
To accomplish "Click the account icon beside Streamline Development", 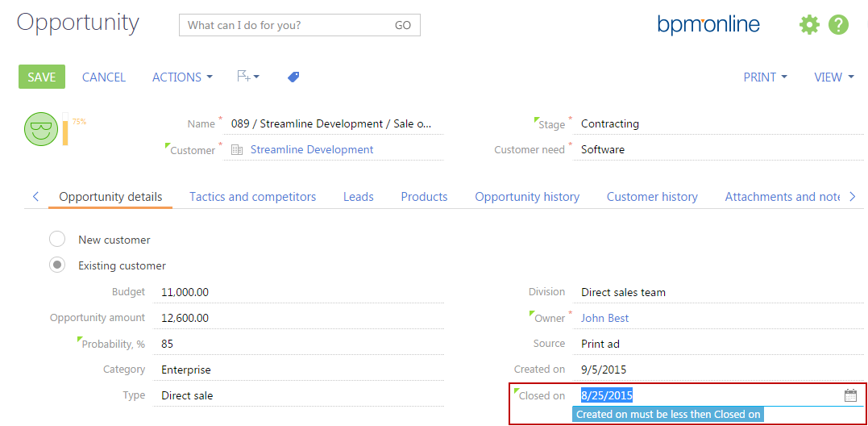I will [237, 149].
